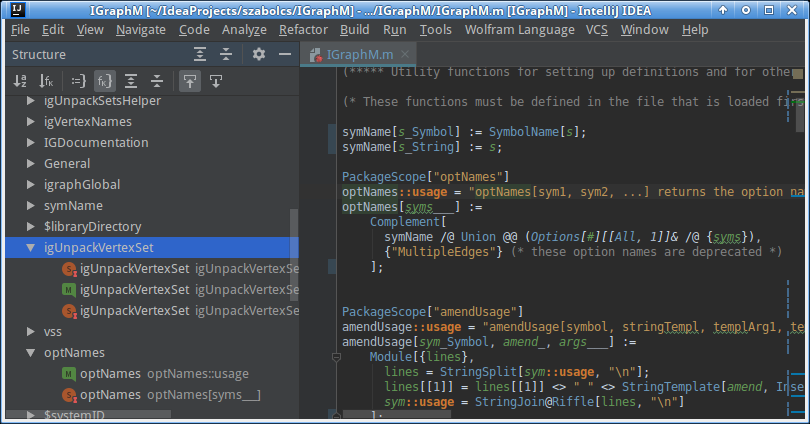Select optNames[syms___] entry in Structure tree
The width and height of the screenshot is (810, 424).
[170, 395]
